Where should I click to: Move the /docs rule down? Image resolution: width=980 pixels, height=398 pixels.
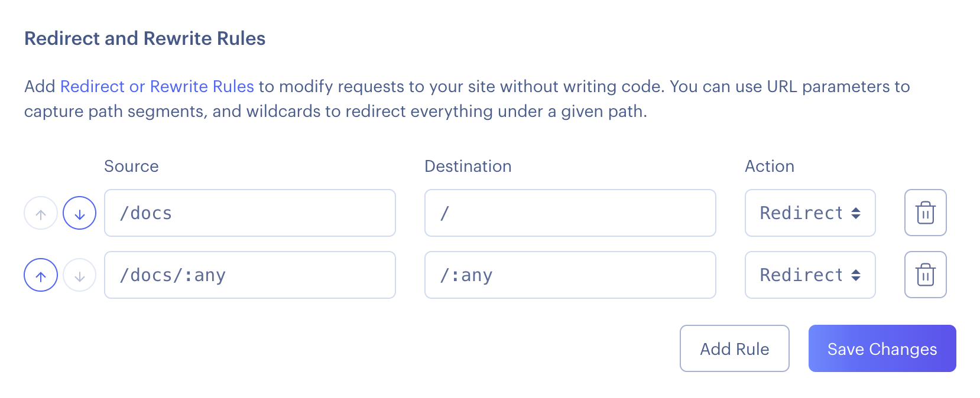[x=79, y=213]
